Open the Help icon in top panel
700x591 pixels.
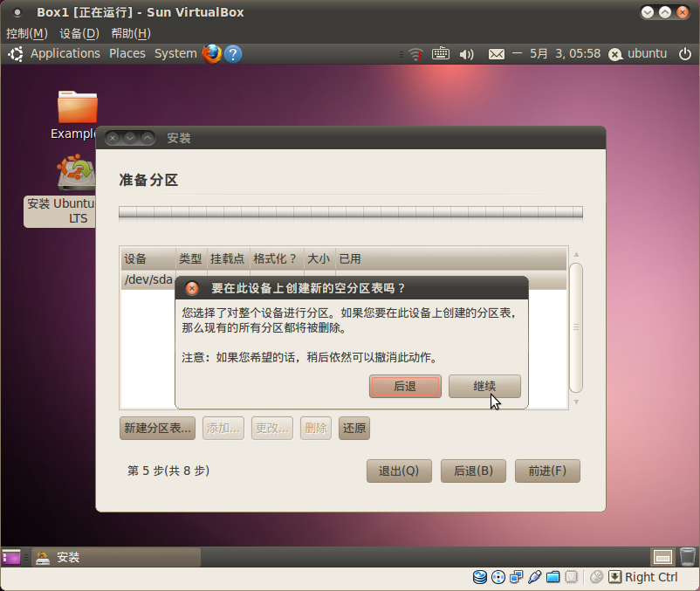tap(233, 54)
